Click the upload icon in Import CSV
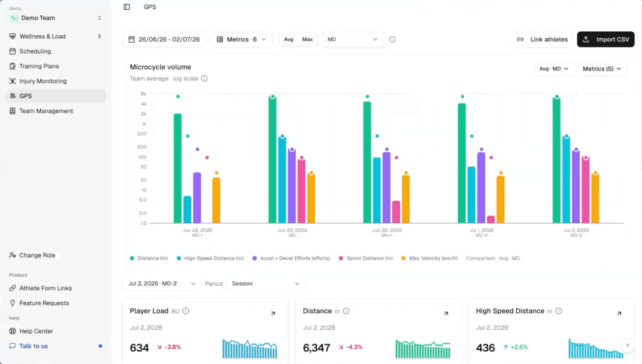This screenshot has height=364, width=642. point(586,39)
